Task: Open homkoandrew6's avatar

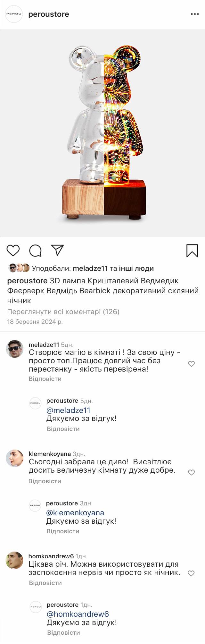Action: coord(15,560)
